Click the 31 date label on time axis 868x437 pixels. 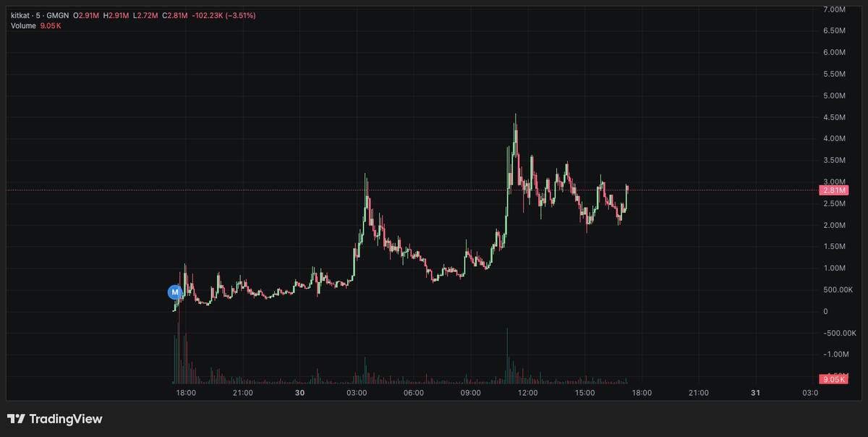[x=755, y=393]
